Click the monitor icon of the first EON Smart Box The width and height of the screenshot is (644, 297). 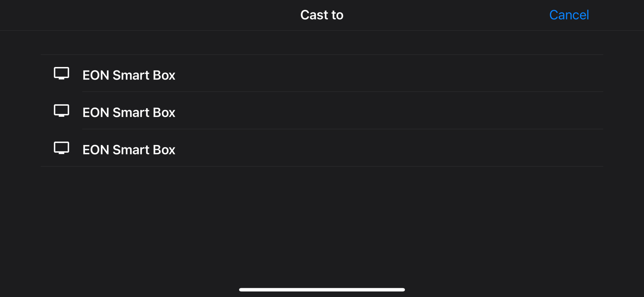tap(61, 73)
